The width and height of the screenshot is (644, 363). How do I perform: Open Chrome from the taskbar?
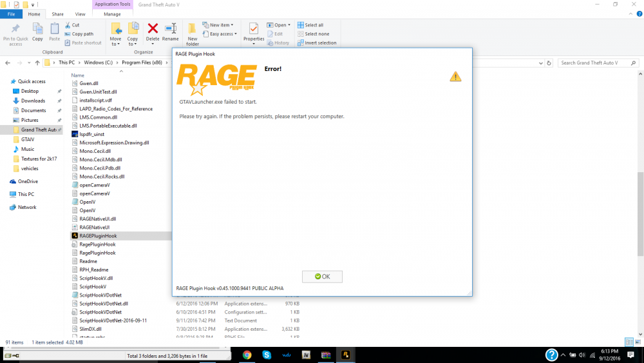(x=247, y=355)
